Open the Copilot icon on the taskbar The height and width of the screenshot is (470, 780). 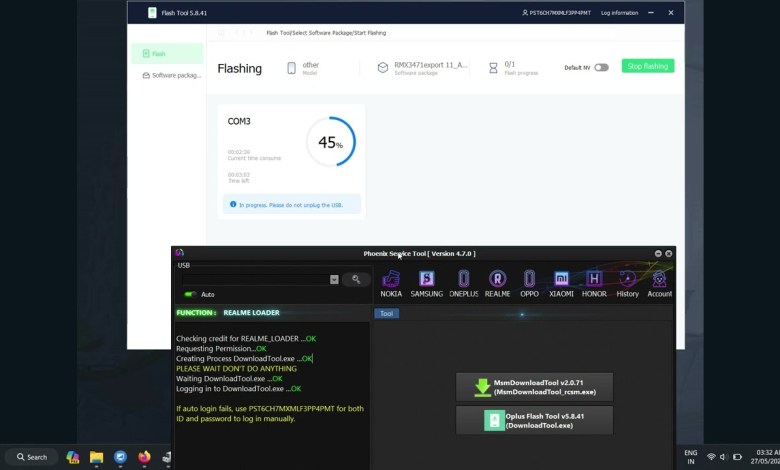pyautogui.click(x=73, y=457)
